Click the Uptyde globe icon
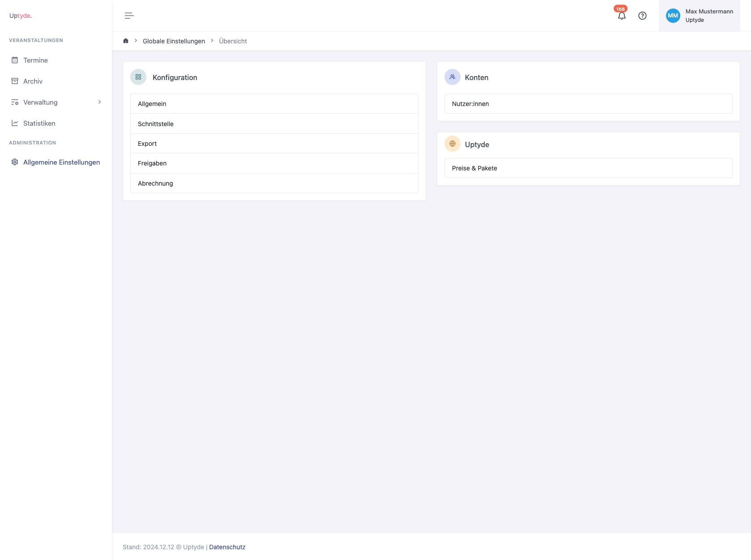Image resolution: width=751 pixels, height=560 pixels. click(452, 144)
